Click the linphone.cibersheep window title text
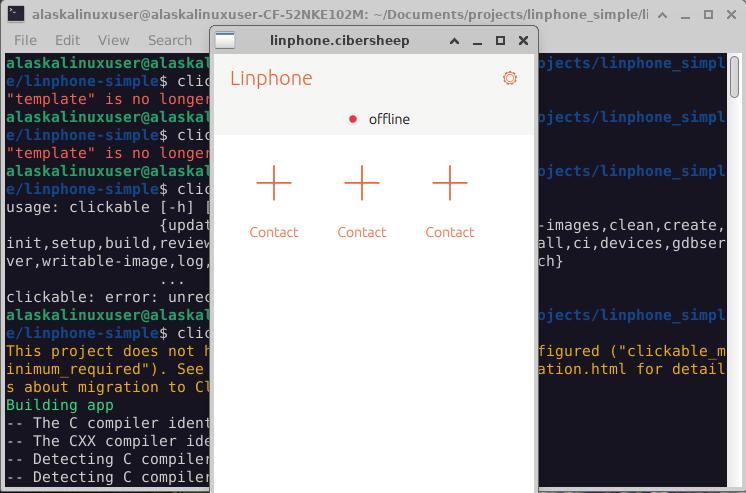 point(340,41)
